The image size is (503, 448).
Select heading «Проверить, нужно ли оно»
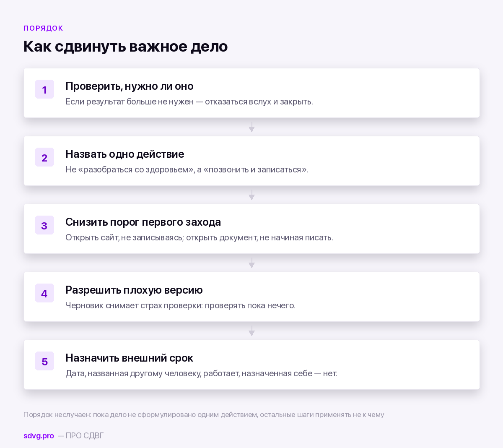click(130, 86)
